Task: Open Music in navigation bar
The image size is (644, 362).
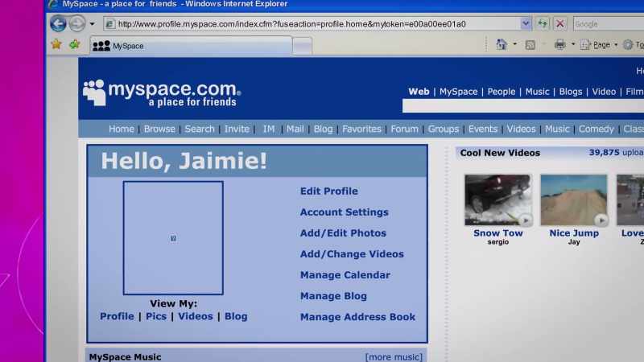Action: pyautogui.click(x=557, y=129)
